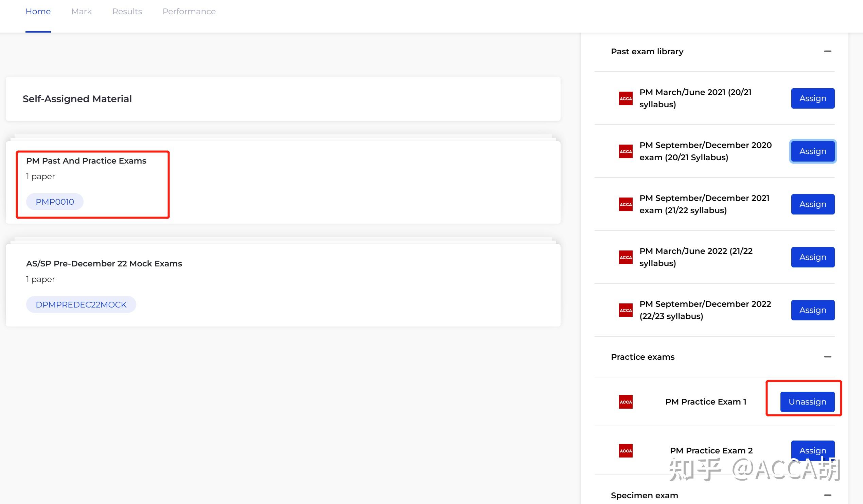Open PM Past And Practice Exams card
This screenshot has height=504, width=863.
pos(86,161)
